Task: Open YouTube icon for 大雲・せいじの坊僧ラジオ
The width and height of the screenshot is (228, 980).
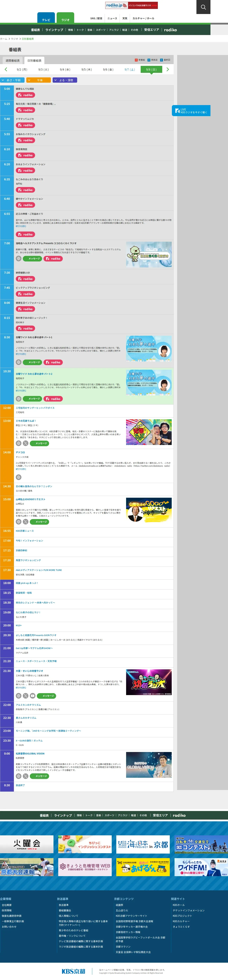Action: coord(33,696)
